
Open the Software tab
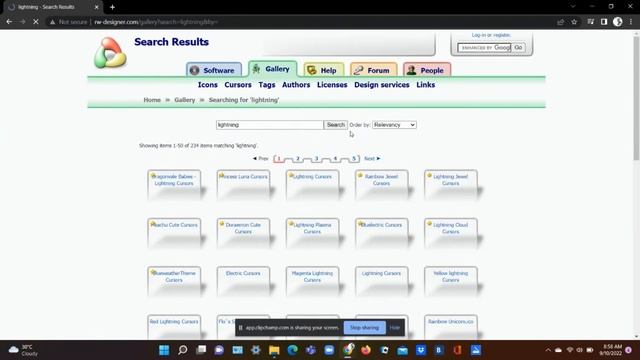pos(214,70)
